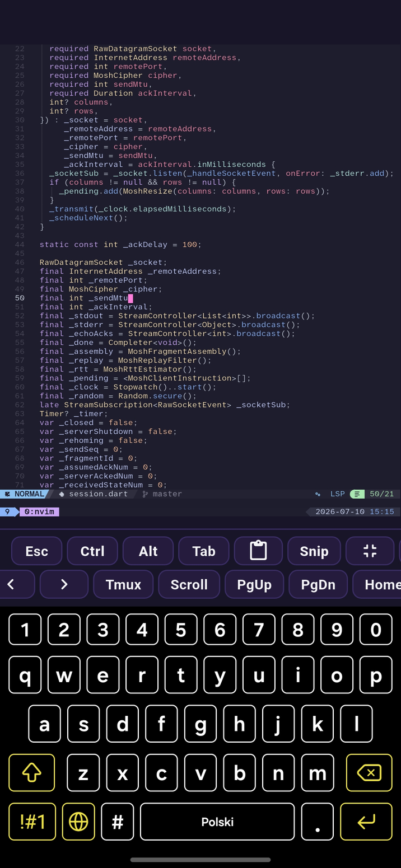Tap the clipboard paste icon
Viewport: 401px width, 868px height.
258,551
